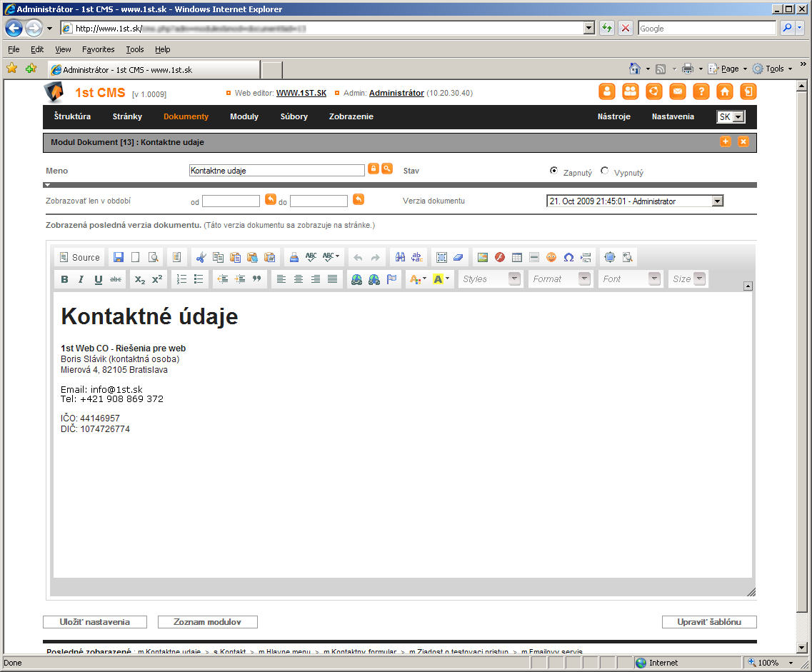This screenshot has width=812, height=672.
Task: Click the Upraviť šablónu button
Action: 709,622
